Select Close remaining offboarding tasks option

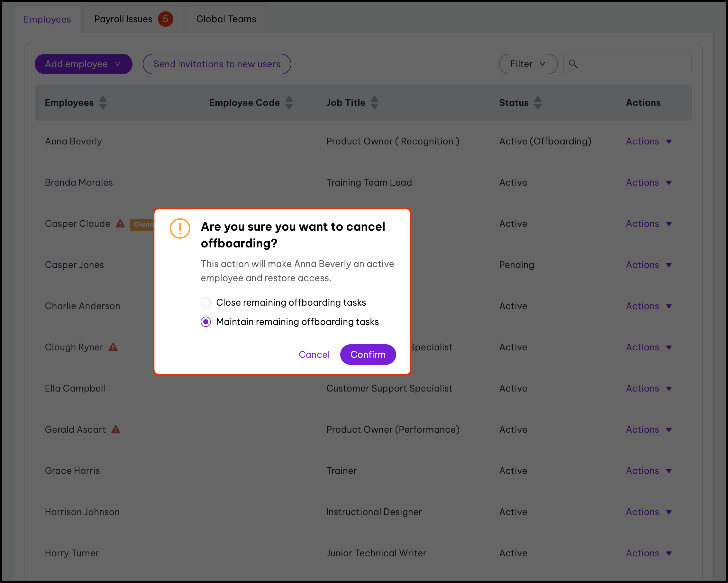click(206, 302)
